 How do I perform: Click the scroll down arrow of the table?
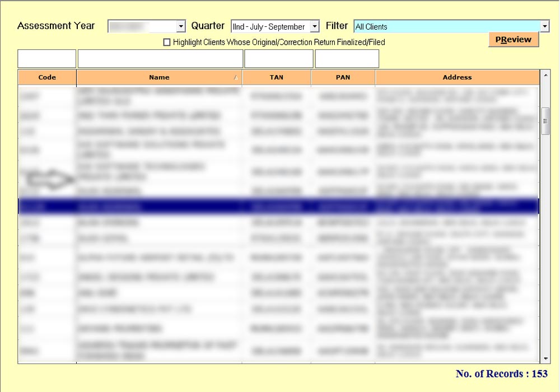pos(545,358)
